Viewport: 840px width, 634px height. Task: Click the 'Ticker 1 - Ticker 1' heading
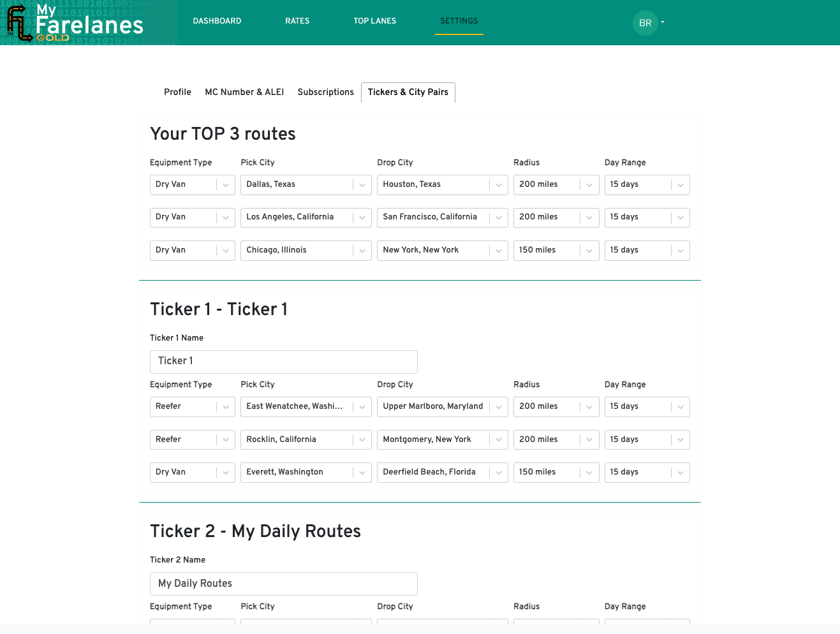[219, 309]
